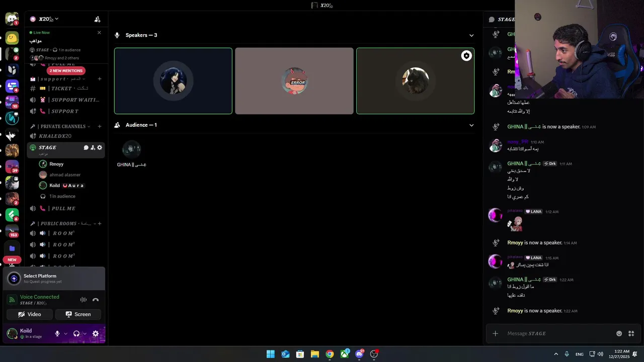
Task: Show hidden system tray icons
Action: (x=556, y=354)
